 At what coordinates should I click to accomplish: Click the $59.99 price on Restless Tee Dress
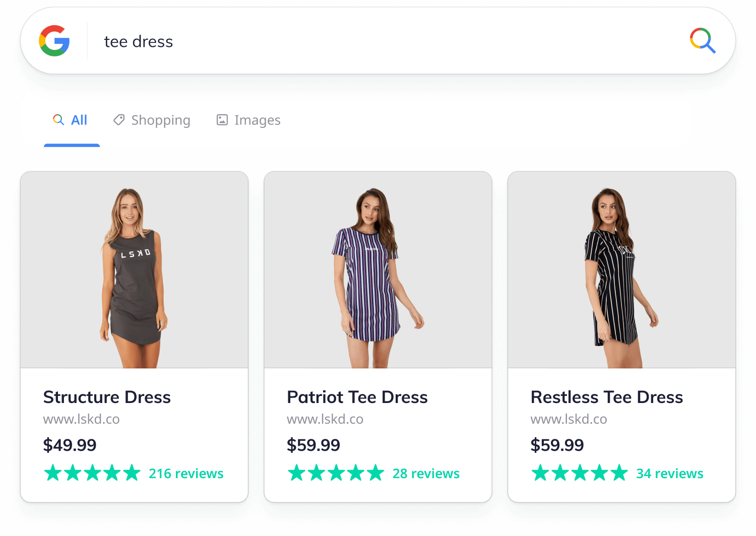point(557,445)
